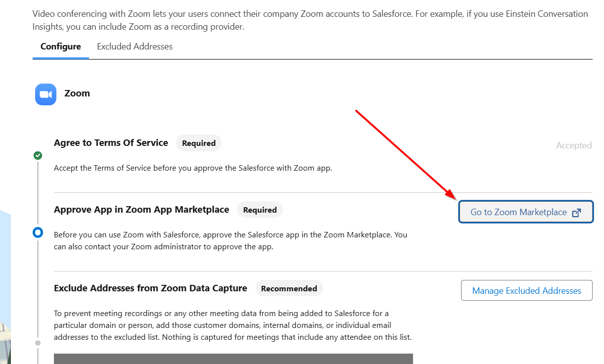This screenshot has height=364, width=604.
Task: Click the green completed-step checkmark icon
Action: pos(38,155)
